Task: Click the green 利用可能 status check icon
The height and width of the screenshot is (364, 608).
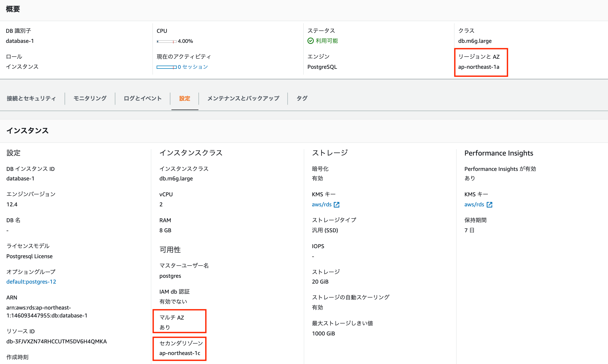Action: click(310, 40)
